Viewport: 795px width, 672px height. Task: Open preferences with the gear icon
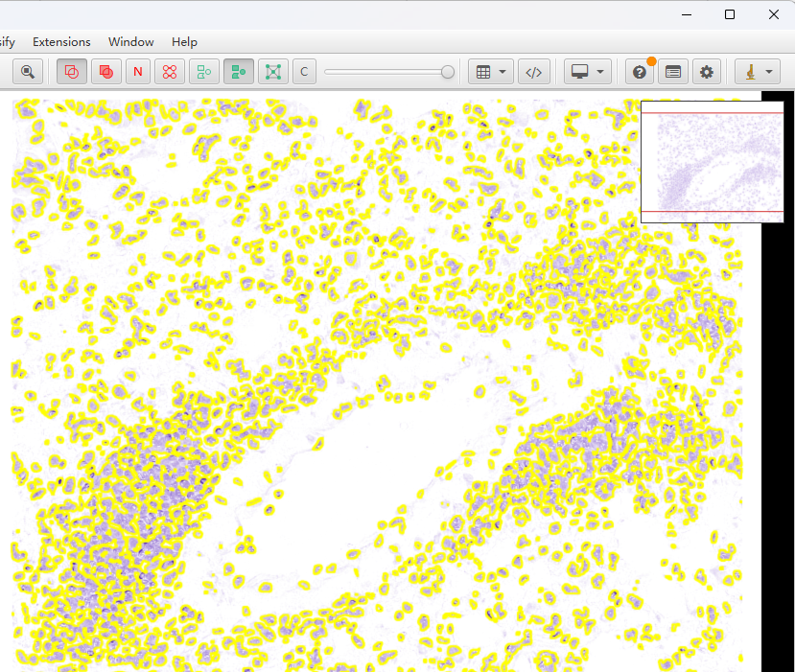click(707, 72)
